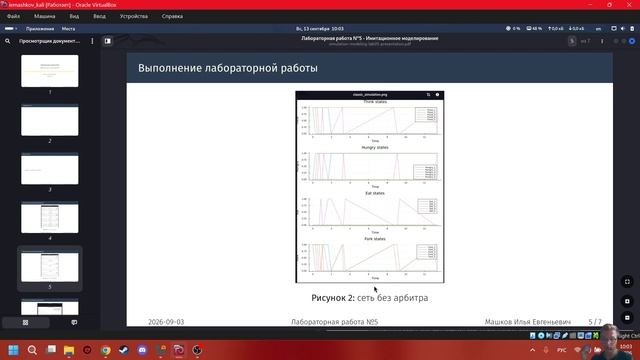Screen dimensions: 640x360
Task: Click the network upload speed indicator
Action: (556, 29)
